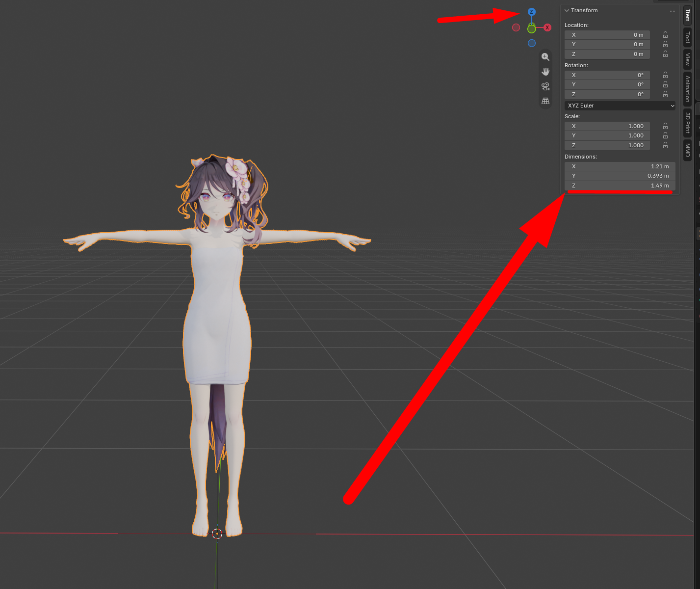Image resolution: width=700 pixels, height=589 pixels.
Task: Open the XYZ Euler rotation mode dropdown
Action: click(620, 106)
